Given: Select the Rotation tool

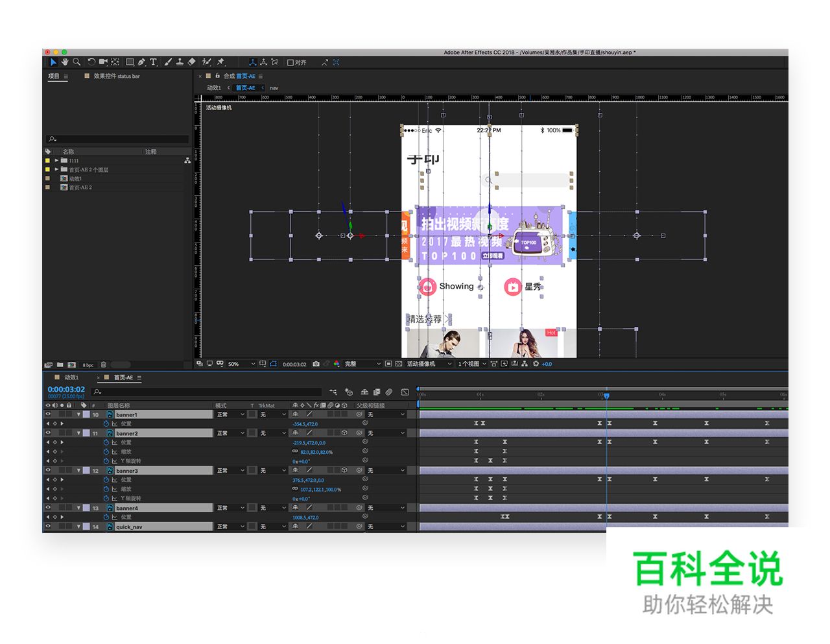Looking at the screenshot, I should (x=91, y=62).
